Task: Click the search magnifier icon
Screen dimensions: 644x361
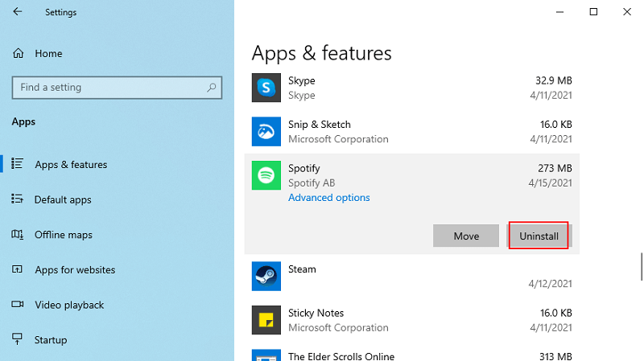Action: pyautogui.click(x=212, y=88)
